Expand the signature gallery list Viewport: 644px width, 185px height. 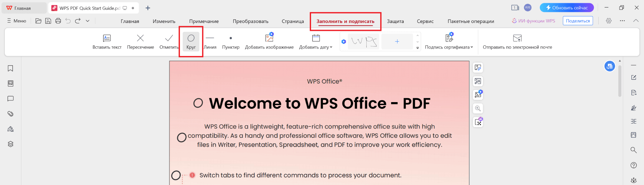tap(418, 48)
